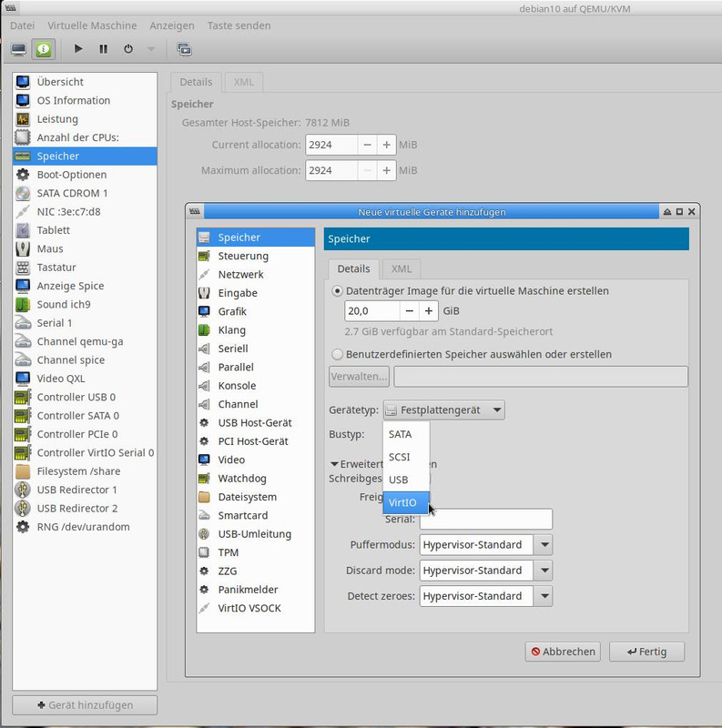Switch to XML tab in add-hardware dialog
722x728 pixels.
(402, 268)
